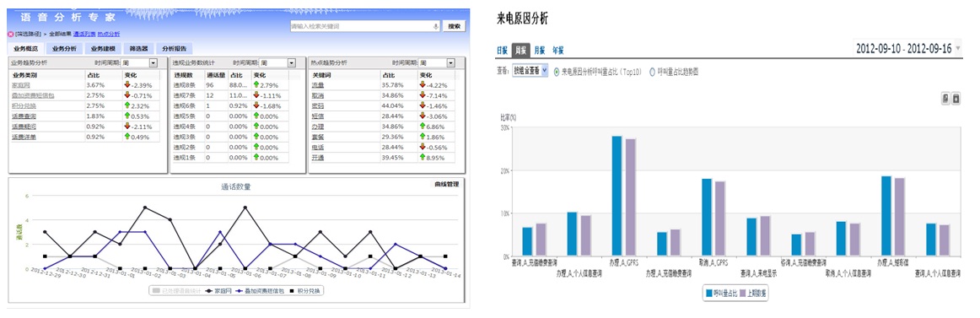Click the green up arrow beside 2.32%
The image size is (980, 318).
127,105
